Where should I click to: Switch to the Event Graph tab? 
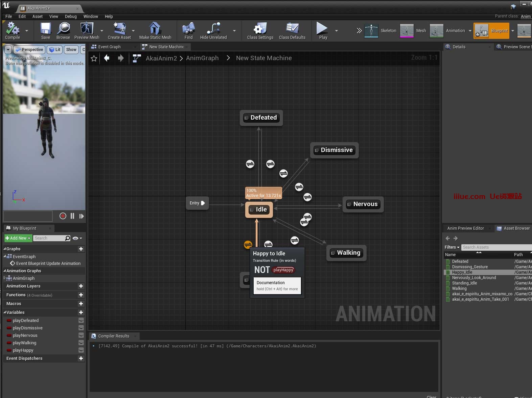click(x=109, y=47)
